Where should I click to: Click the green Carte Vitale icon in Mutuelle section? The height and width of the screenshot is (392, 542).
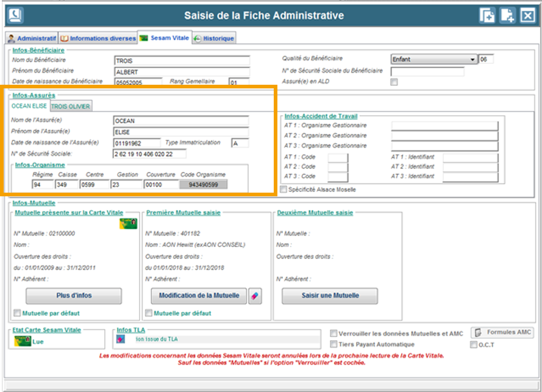(128, 224)
